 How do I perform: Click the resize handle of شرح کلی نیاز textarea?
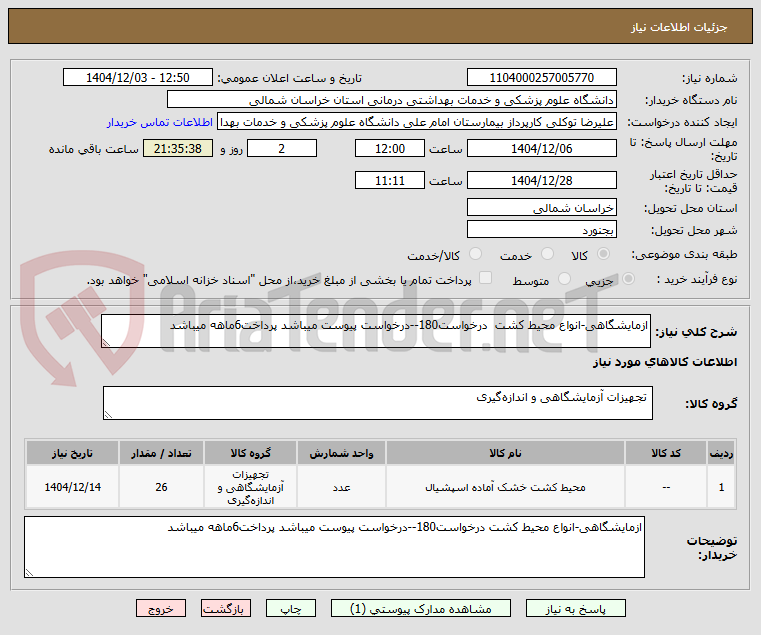106,343
